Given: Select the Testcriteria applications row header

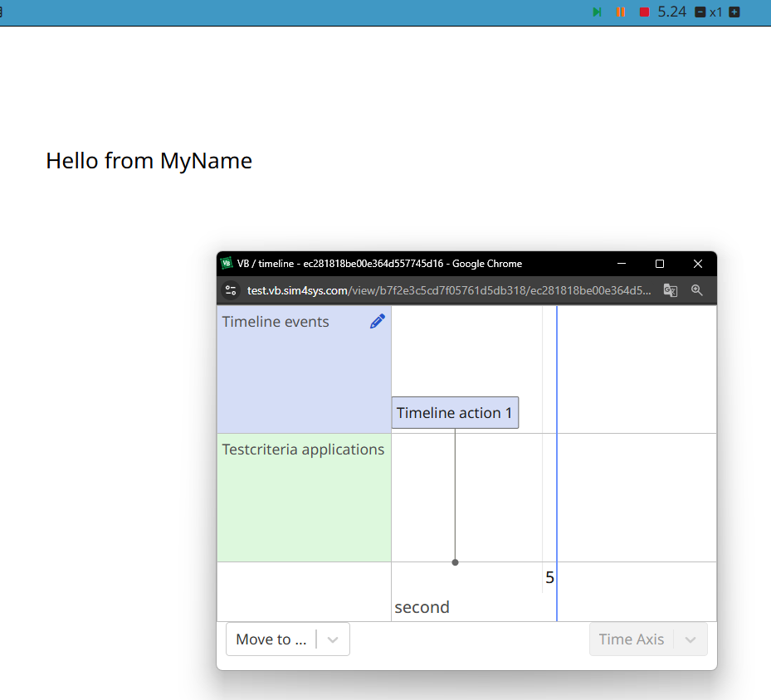Looking at the screenshot, I should pyautogui.click(x=304, y=498).
